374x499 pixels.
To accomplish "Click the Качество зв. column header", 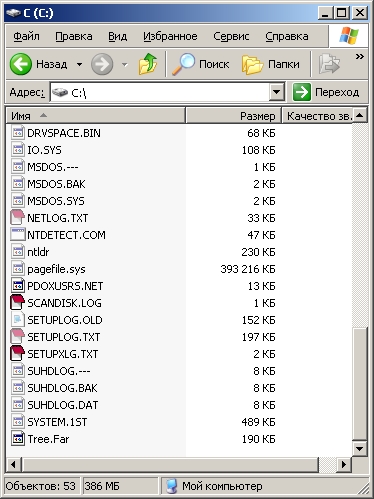I will point(317,116).
